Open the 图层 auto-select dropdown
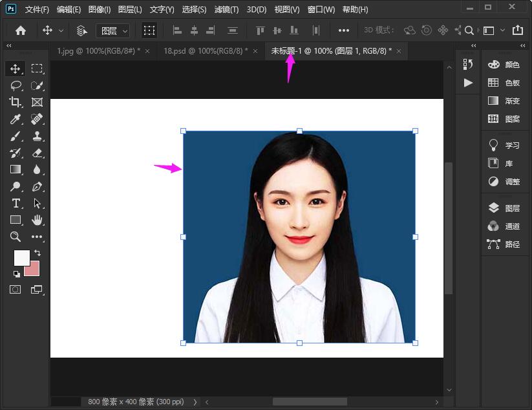The image size is (532, 410). [113, 30]
